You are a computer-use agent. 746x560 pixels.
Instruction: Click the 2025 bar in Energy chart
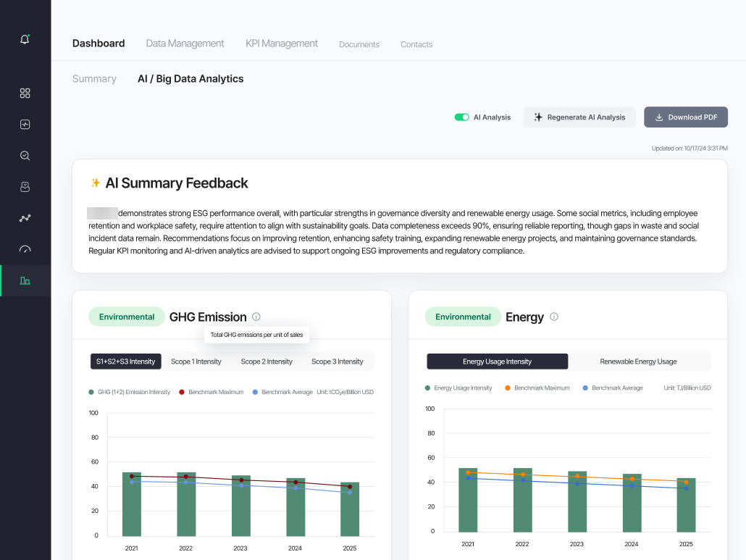(x=686, y=505)
